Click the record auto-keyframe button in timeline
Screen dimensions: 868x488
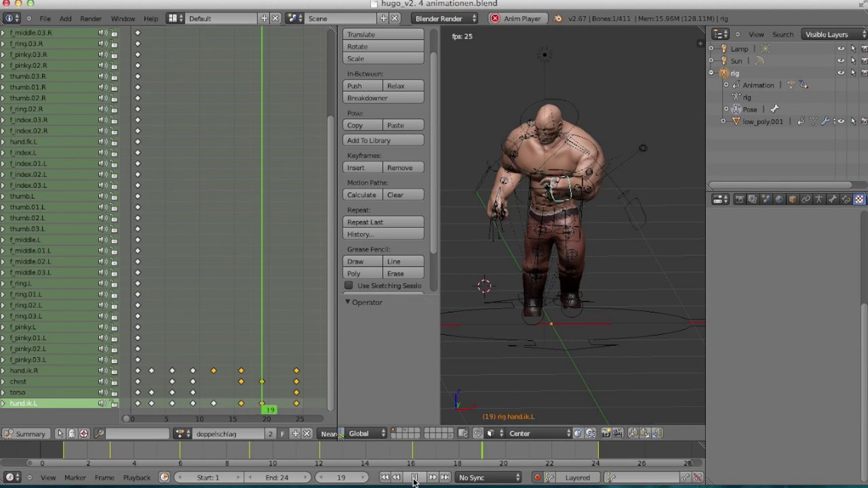click(537, 478)
